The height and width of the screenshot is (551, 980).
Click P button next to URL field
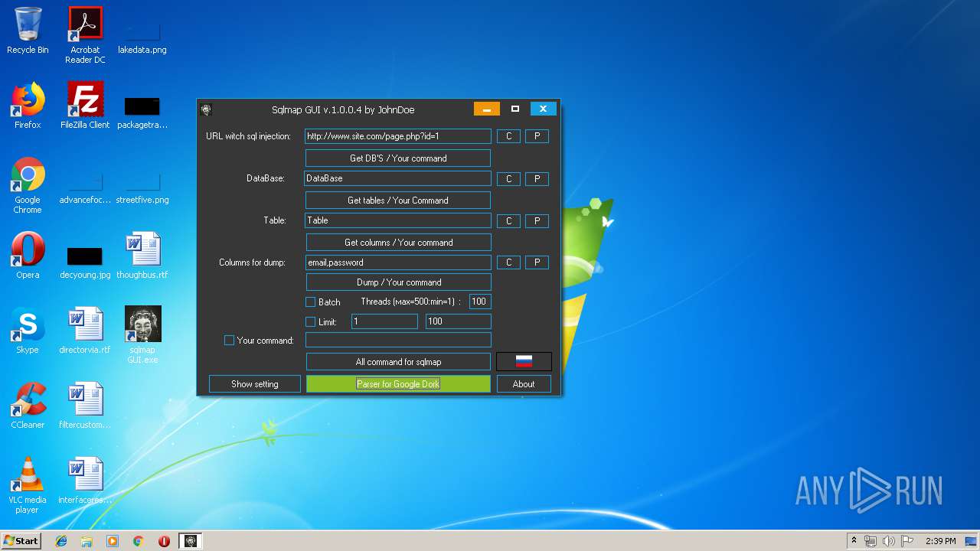(537, 136)
